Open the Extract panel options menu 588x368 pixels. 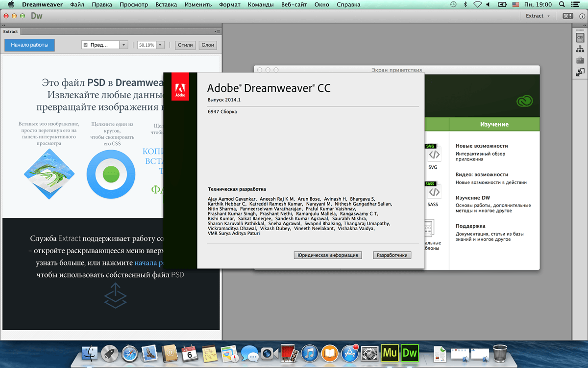point(218,31)
